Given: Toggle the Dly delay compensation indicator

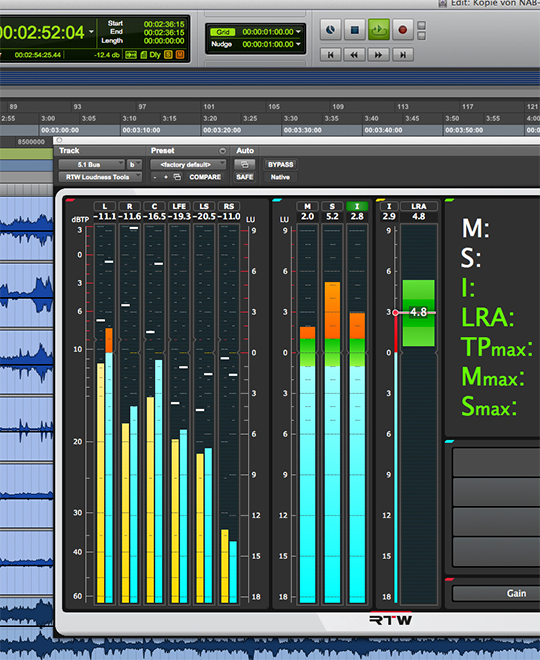Looking at the screenshot, I should pyautogui.click(x=155, y=55).
